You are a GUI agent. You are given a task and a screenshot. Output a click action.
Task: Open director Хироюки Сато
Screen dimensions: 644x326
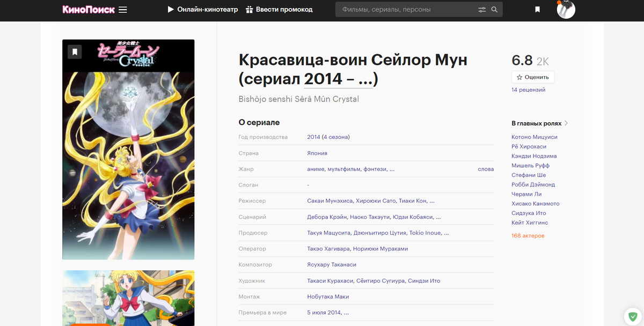point(376,201)
